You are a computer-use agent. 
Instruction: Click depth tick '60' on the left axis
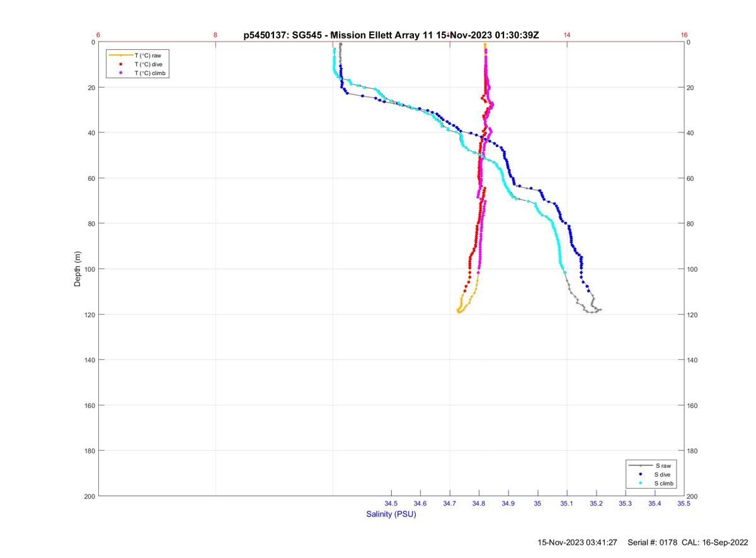(91, 178)
